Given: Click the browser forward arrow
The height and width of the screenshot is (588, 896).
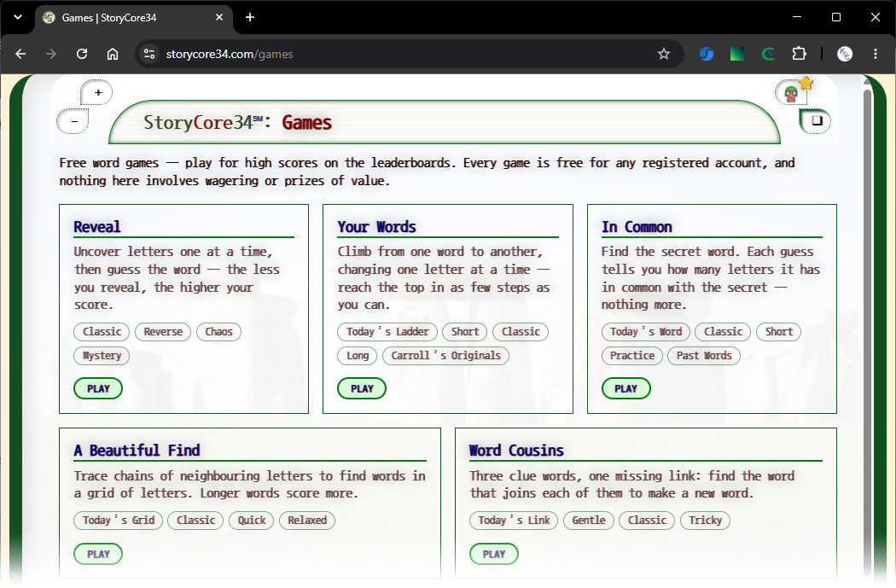Looking at the screenshot, I should coord(51,54).
